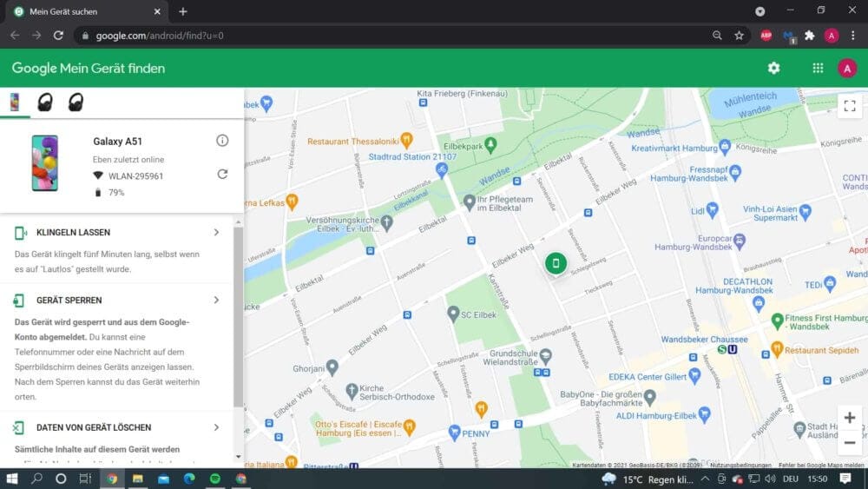Viewport: 868px width, 489px height.
Task: Open the Windows notification center
Action: (x=845, y=479)
